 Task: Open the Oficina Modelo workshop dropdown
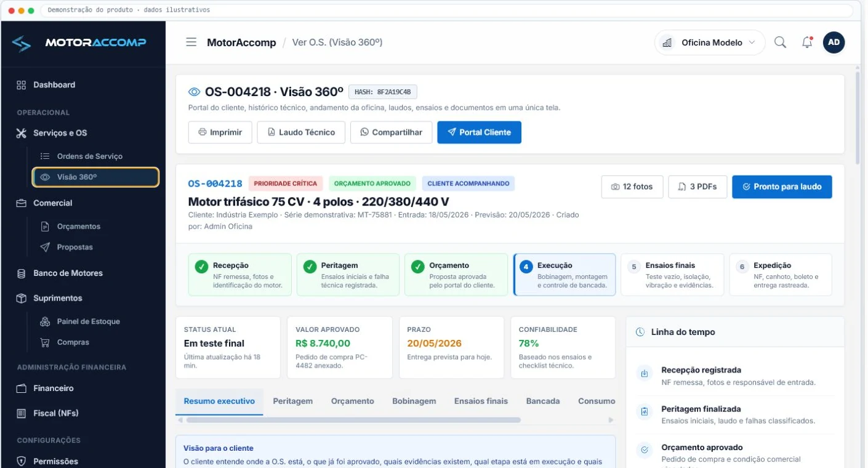point(710,43)
